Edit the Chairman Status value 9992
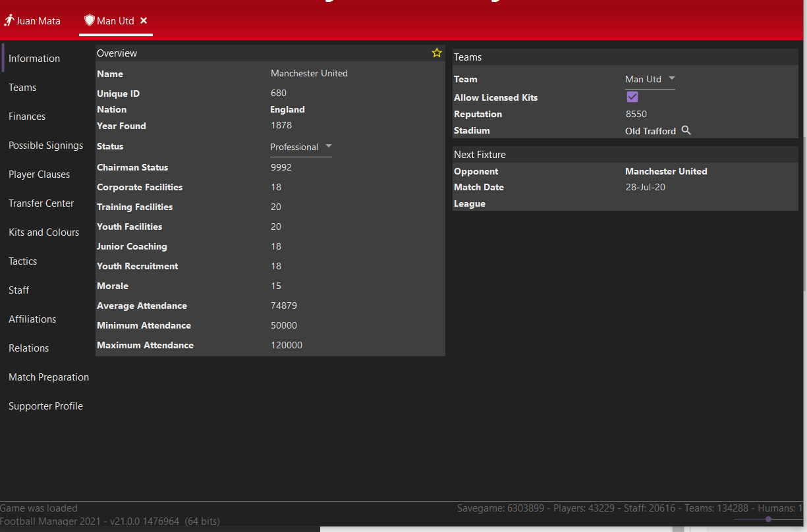The image size is (807, 532). coord(281,167)
